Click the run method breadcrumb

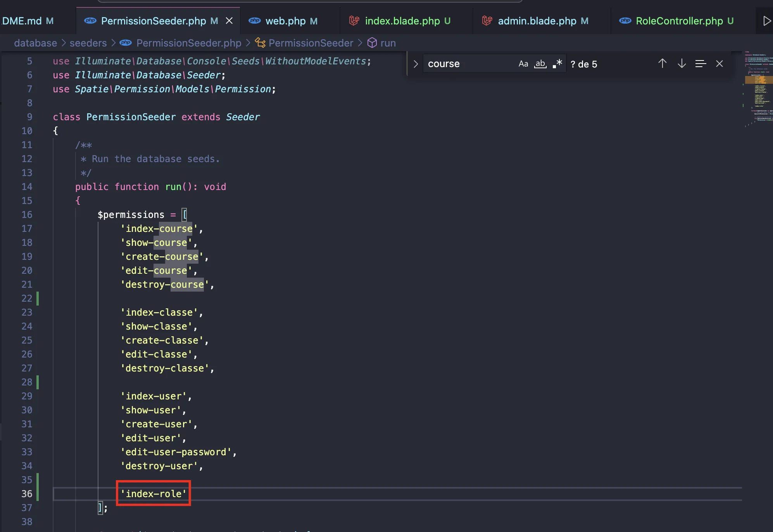point(388,43)
